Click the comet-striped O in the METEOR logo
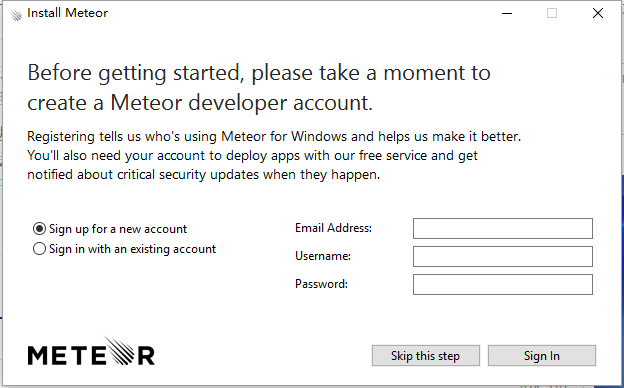Image resolution: width=624 pixels, height=388 pixels. (119, 350)
